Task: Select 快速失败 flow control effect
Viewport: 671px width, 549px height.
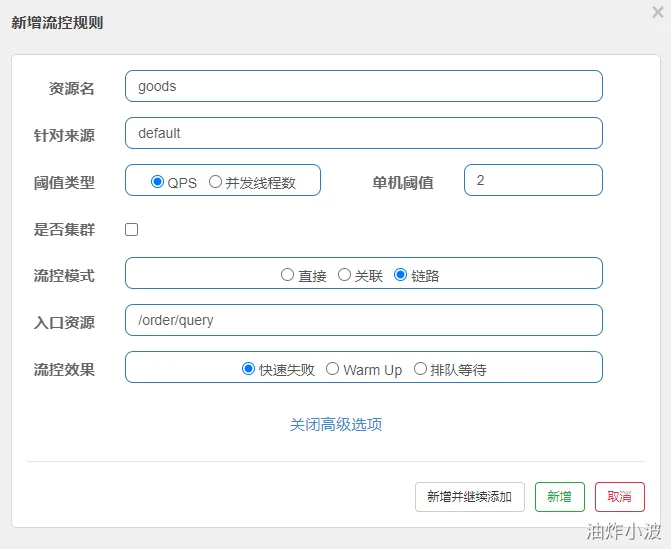Action: click(x=249, y=369)
